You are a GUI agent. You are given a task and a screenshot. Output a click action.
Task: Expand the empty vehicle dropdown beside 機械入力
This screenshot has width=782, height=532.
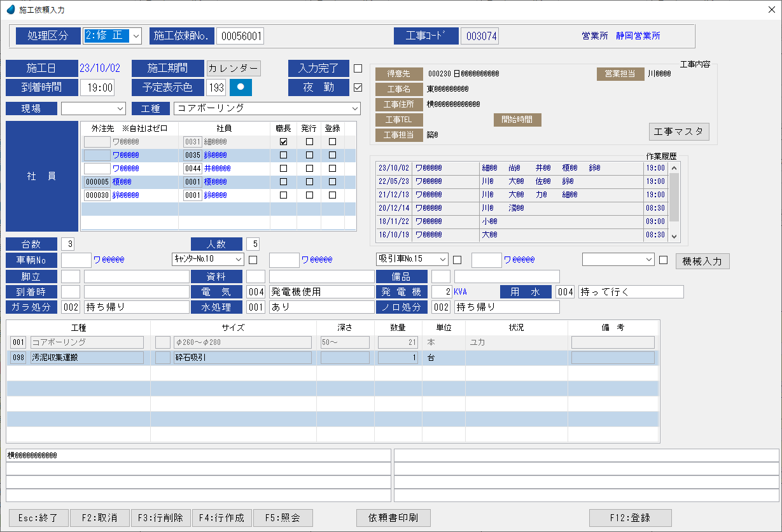[618, 259]
